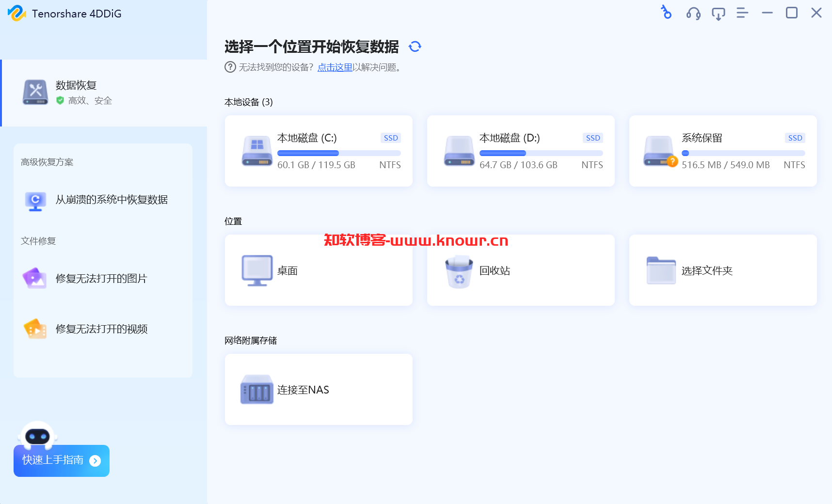
Task: Click the SSD badge on disk D:
Action: [593, 138]
